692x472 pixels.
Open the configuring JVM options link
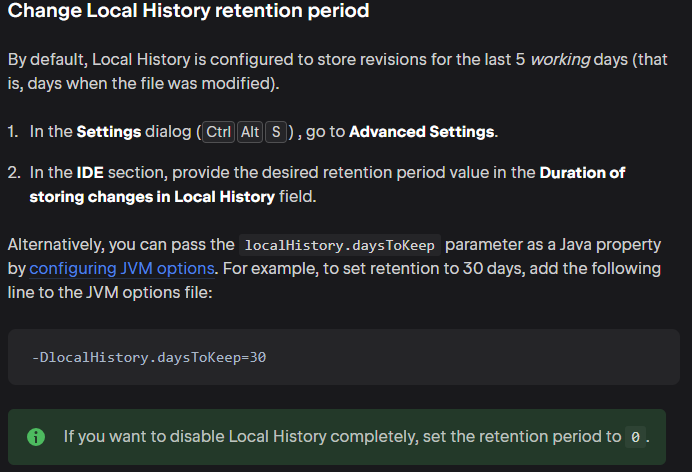[122, 269]
